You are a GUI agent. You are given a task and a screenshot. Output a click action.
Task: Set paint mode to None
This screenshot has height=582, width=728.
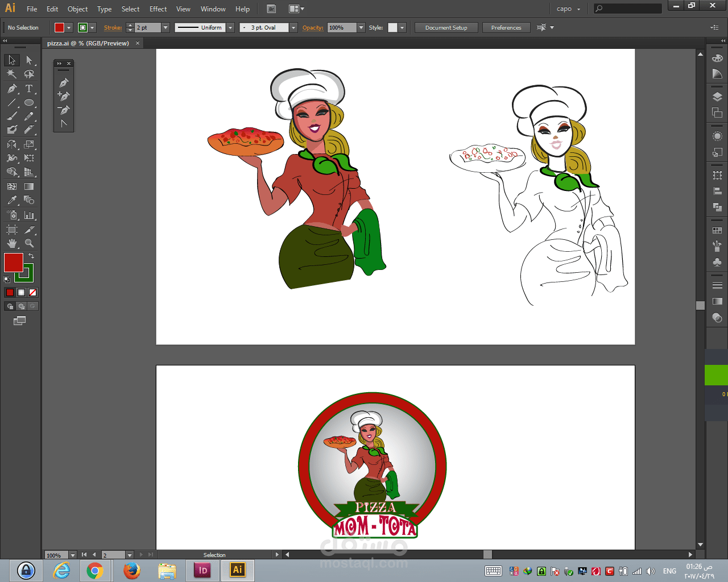point(32,293)
